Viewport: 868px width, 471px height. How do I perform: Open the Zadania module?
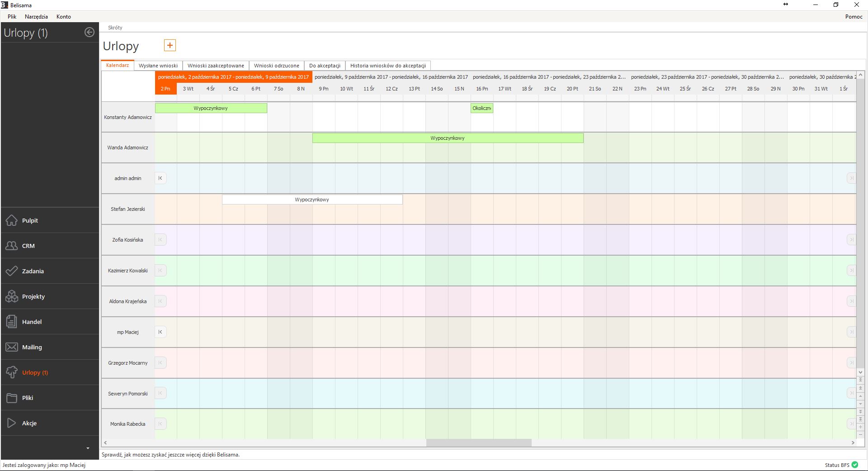tap(33, 271)
